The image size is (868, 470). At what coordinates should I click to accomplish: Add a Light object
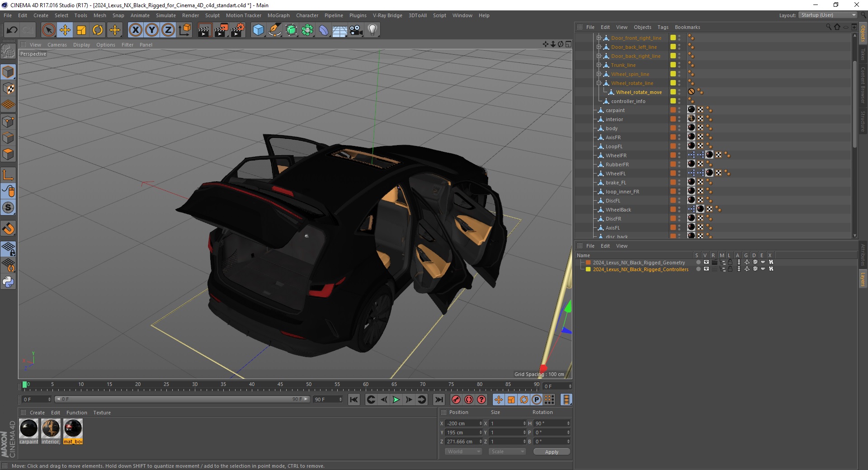(x=373, y=30)
